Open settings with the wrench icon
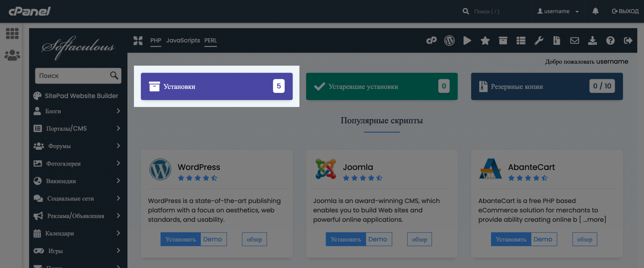Screen dimensions: 644x268 coord(539,41)
